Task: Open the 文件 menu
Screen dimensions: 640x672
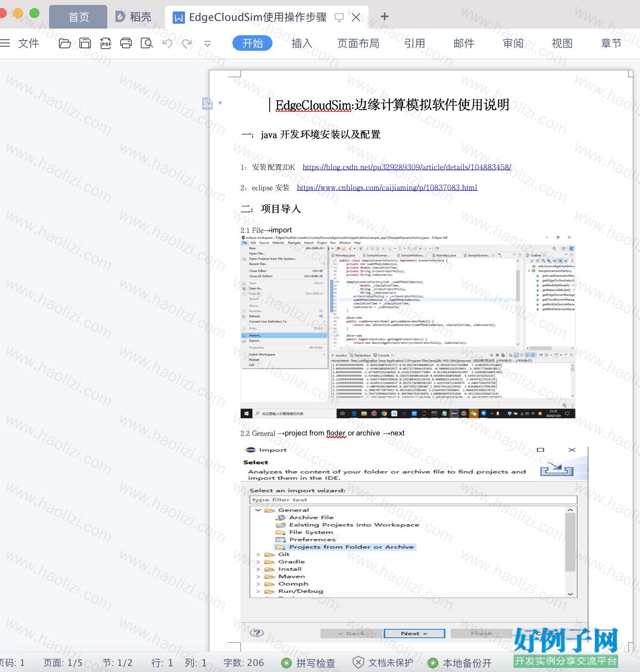Action: pyautogui.click(x=29, y=43)
